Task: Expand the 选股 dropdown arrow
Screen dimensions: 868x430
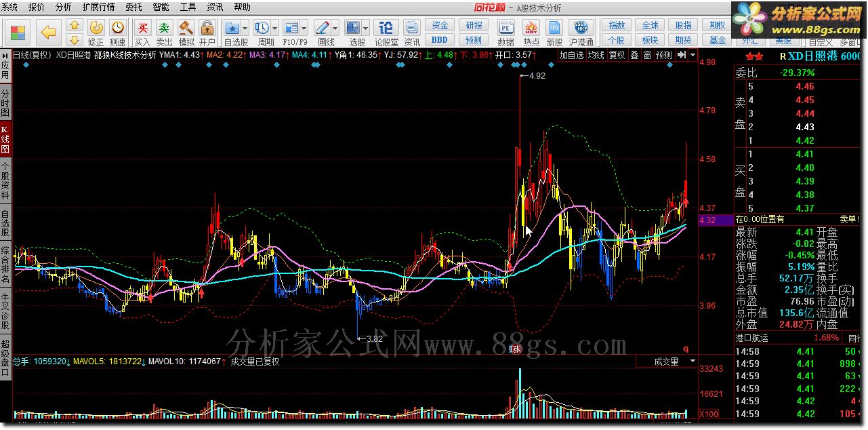Action: point(366,28)
